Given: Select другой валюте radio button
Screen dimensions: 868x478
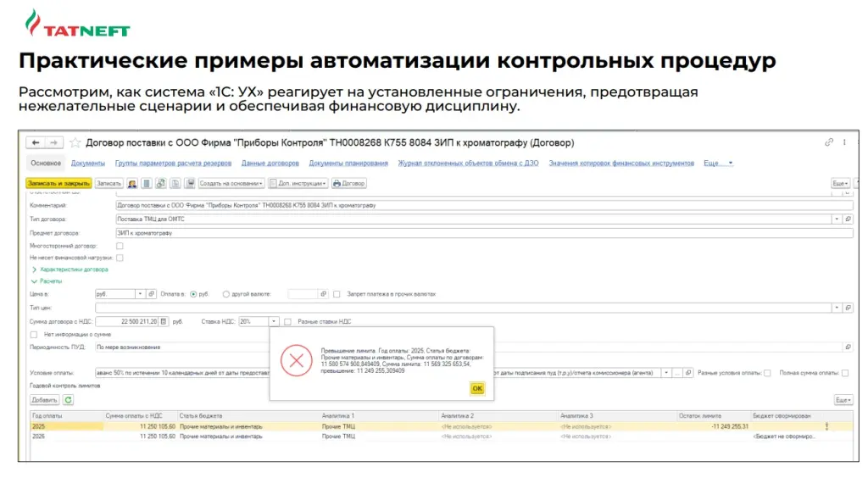Looking at the screenshot, I should (x=225, y=294).
